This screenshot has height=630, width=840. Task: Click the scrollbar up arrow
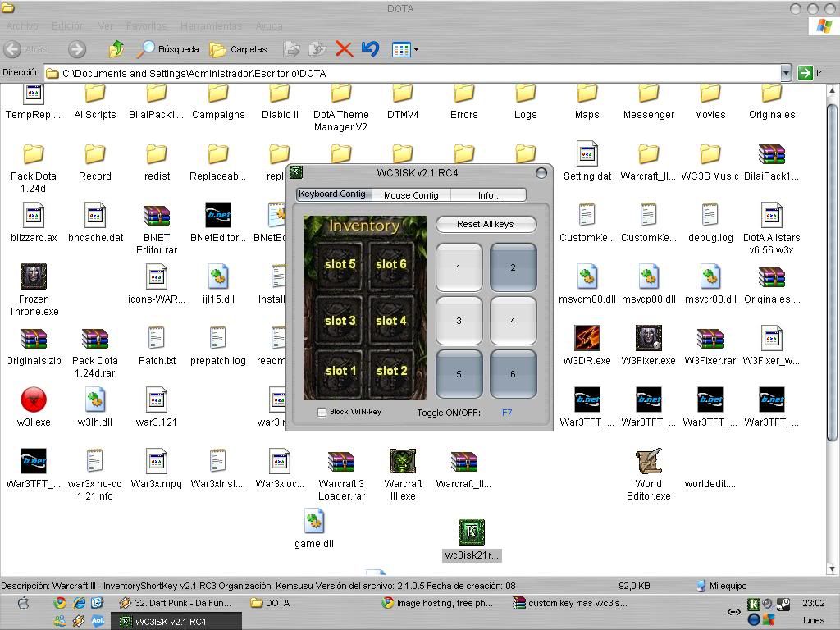[832, 91]
